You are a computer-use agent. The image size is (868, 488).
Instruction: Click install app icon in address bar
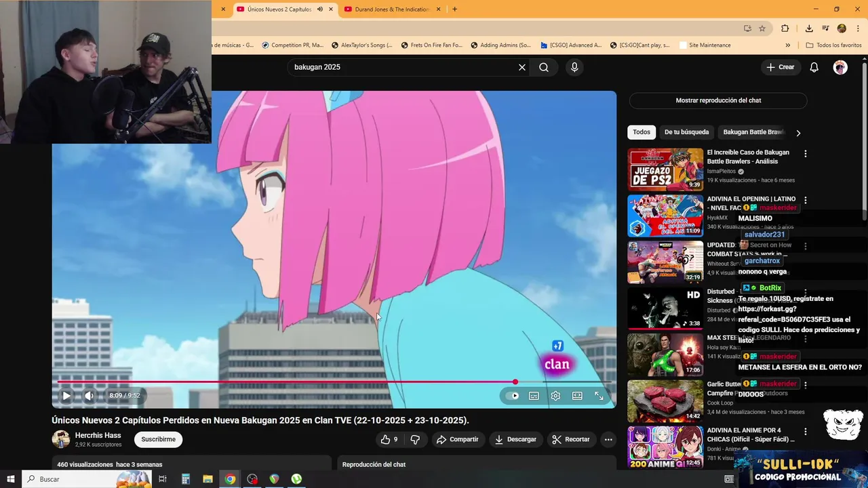747,28
